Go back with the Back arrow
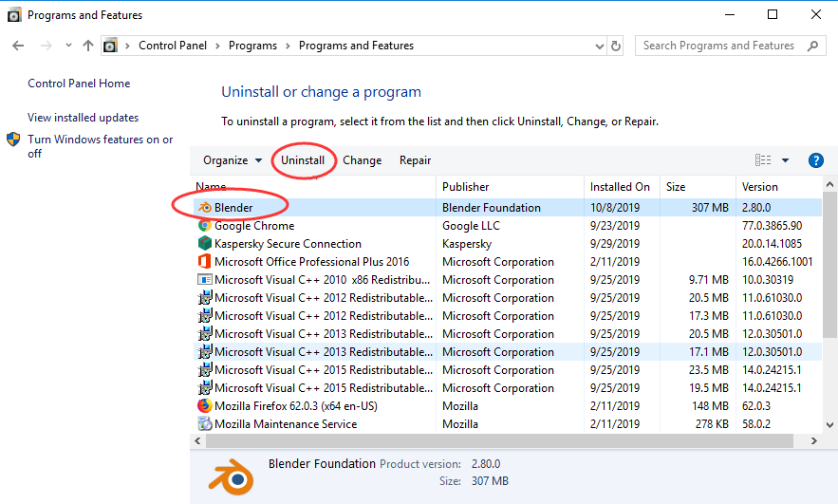Viewport: 838px width, 504px height. (x=18, y=46)
